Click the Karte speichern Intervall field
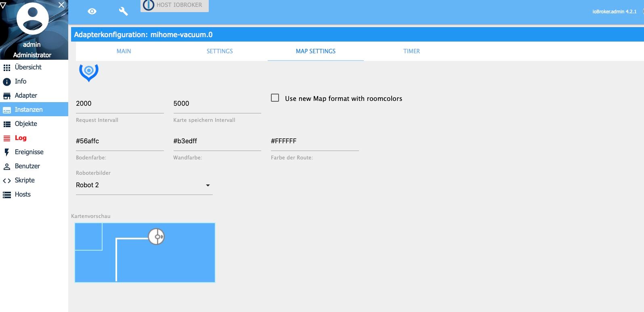 click(x=217, y=104)
